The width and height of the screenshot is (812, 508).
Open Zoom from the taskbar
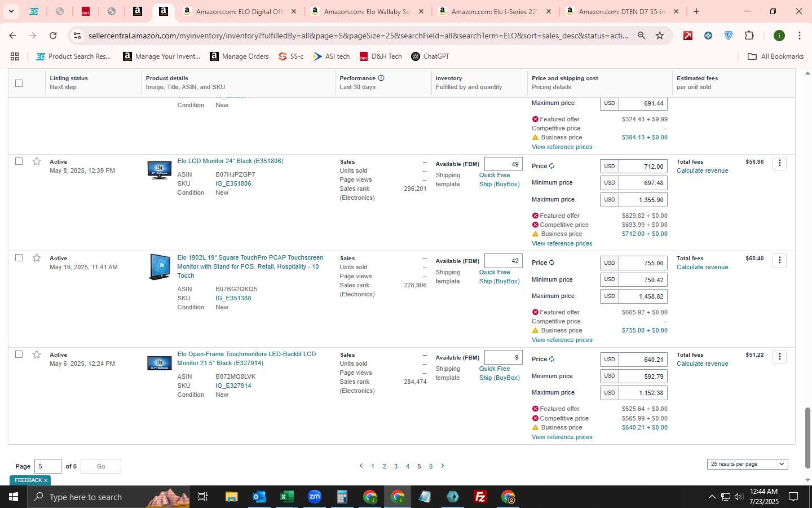tap(314, 497)
